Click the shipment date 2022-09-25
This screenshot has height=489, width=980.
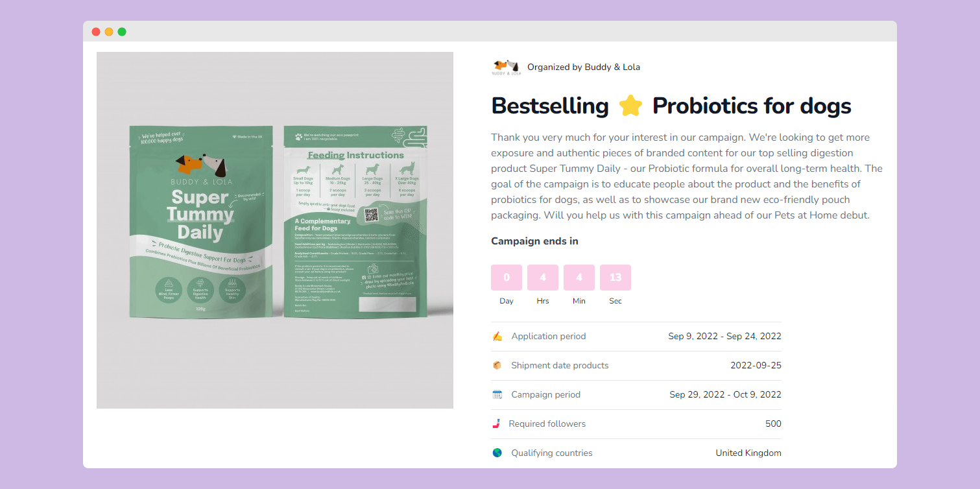point(756,365)
